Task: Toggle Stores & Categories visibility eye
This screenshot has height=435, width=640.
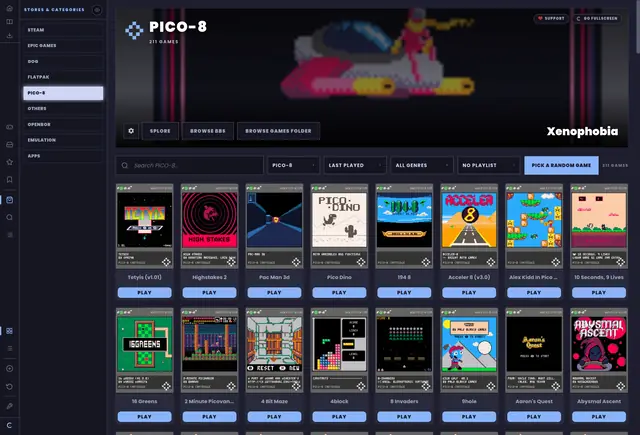Action: (97, 10)
